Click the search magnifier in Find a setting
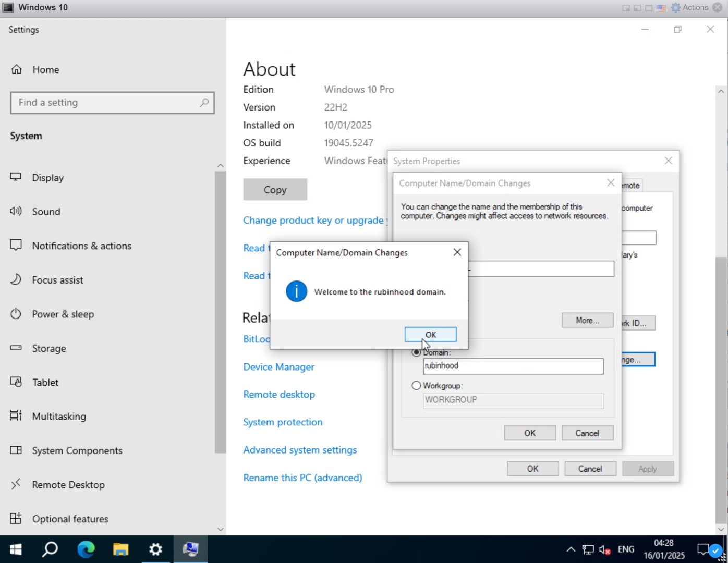Image resolution: width=728 pixels, height=563 pixels. (204, 103)
